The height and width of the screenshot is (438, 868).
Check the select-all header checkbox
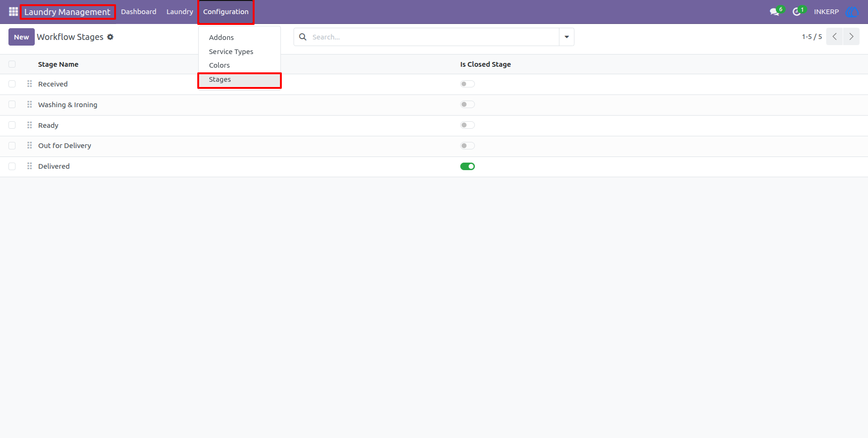(x=12, y=64)
